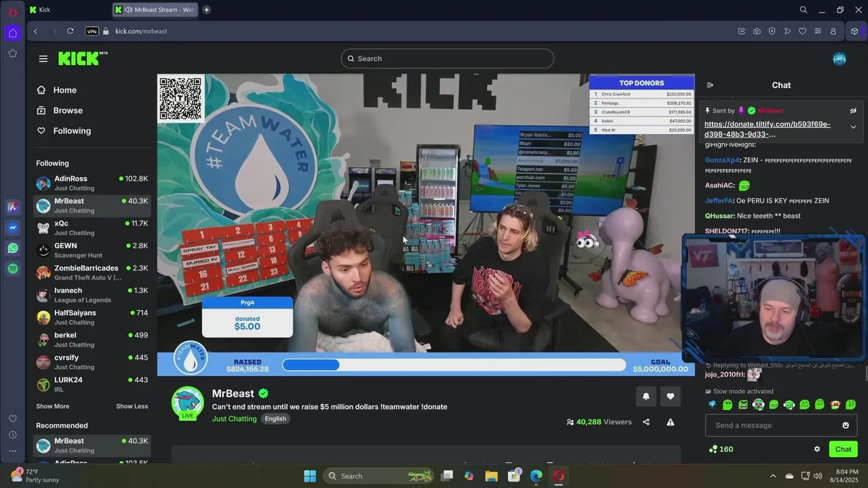This screenshot has width=868, height=488.
Task: Open the emoji picker in message box
Action: tap(846, 425)
